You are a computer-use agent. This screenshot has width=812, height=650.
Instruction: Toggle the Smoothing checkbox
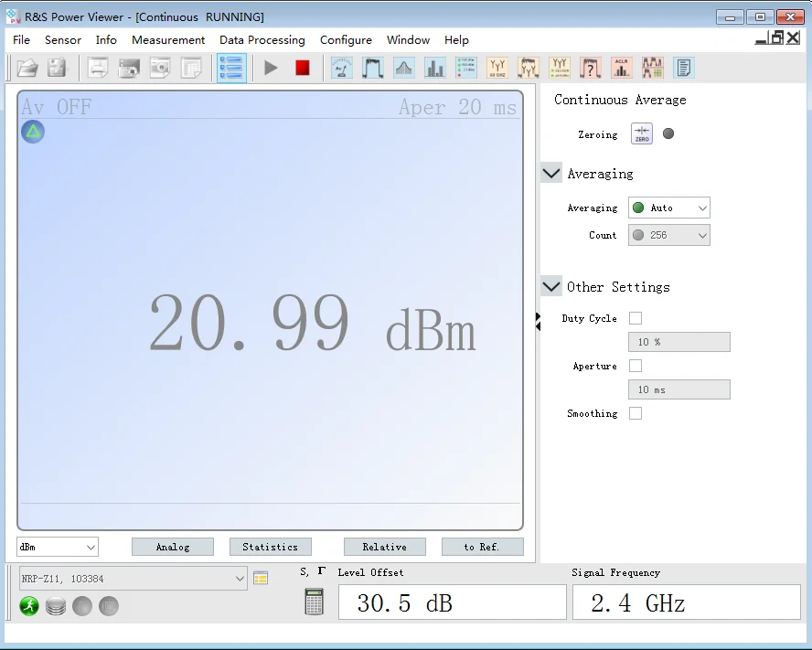(636, 413)
